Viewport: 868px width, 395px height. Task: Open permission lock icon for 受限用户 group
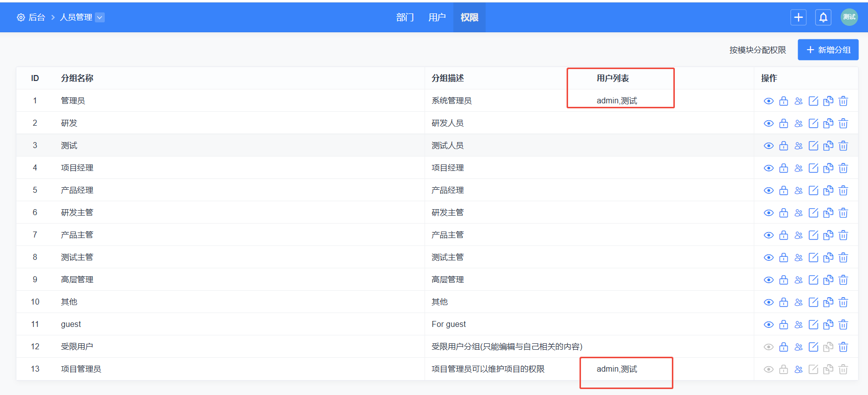point(784,347)
